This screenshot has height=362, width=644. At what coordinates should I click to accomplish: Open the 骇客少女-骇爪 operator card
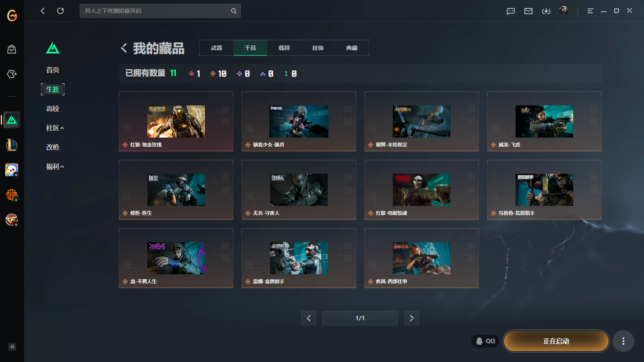[299, 121]
